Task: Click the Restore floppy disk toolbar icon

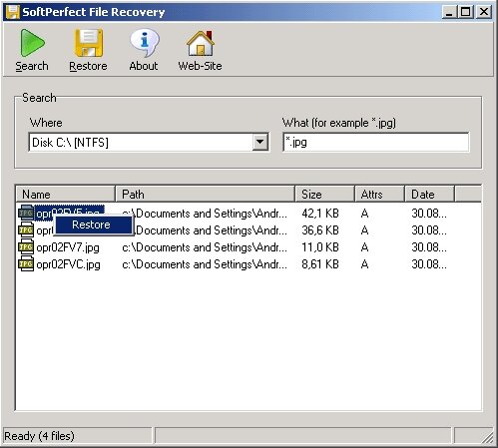Action: point(89,43)
